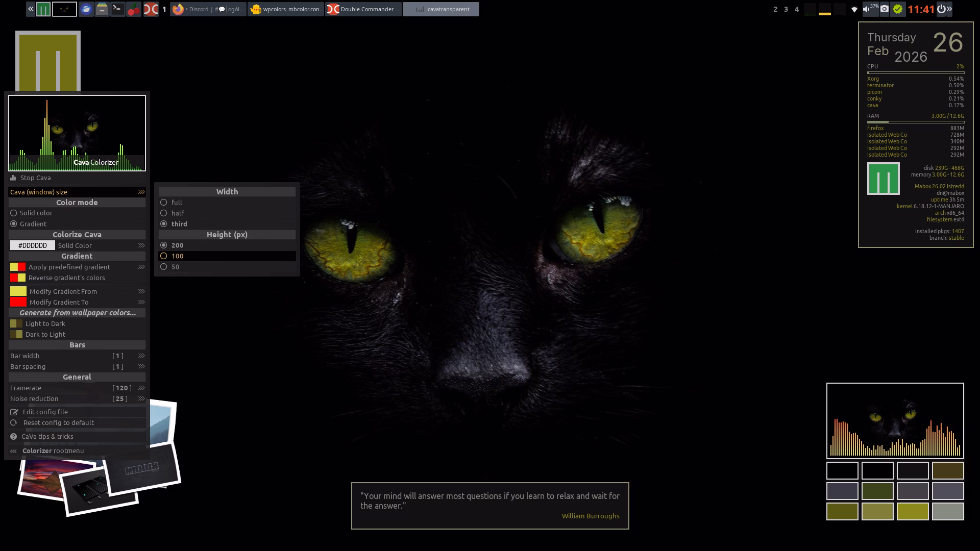Open Edit config file entry
The height and width of the screenshot is (551, 980).
pyautogui.click(x=45, y=412)
